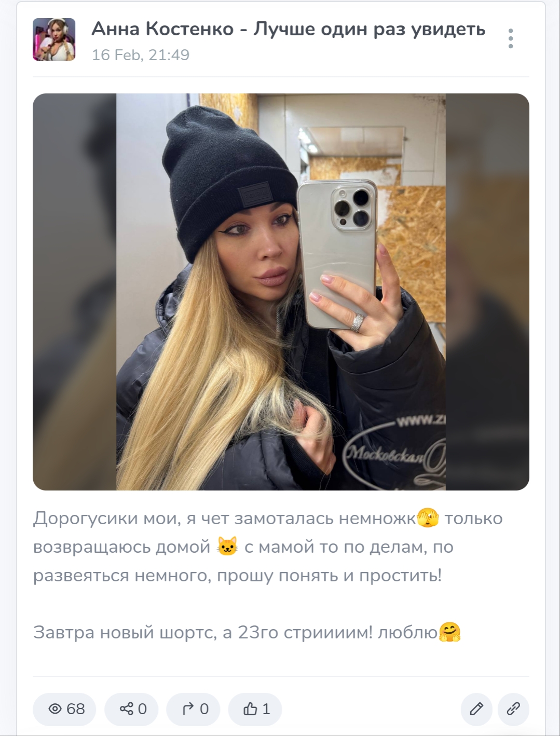This screenshot has height=736, width=560.
Task: Click the eye views icon
Action: point(55,708)
